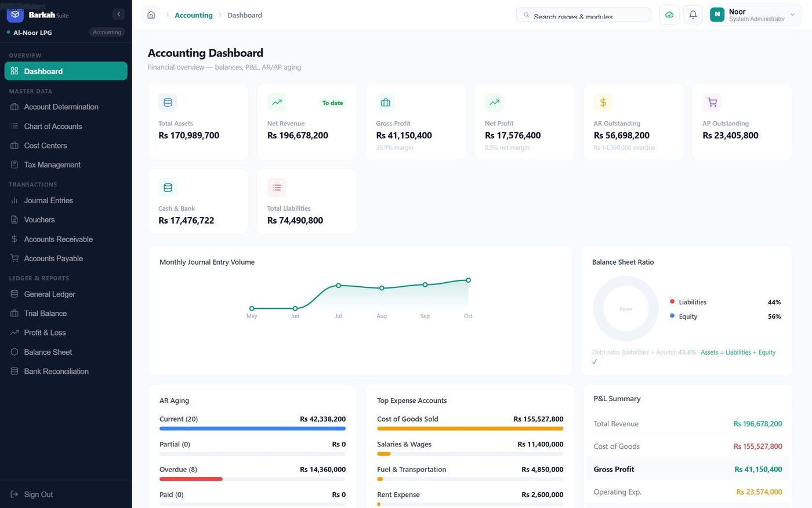Screen dimensions: 812x508
Task: Navigate to Cost Centers
Action: pyautogui.click(x=66, y=145)
